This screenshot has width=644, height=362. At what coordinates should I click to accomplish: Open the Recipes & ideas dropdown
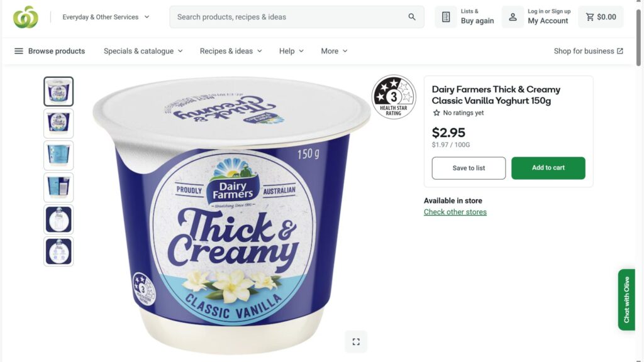click(x=231, y=51)
